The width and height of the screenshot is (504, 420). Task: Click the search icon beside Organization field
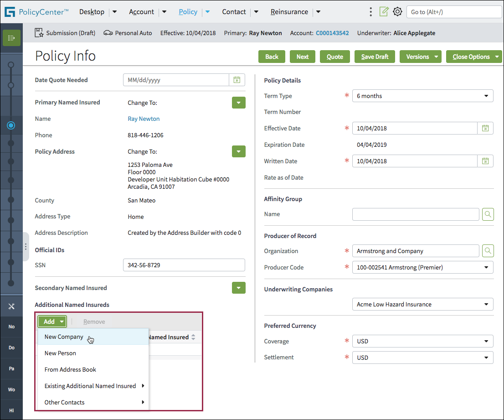488,251
